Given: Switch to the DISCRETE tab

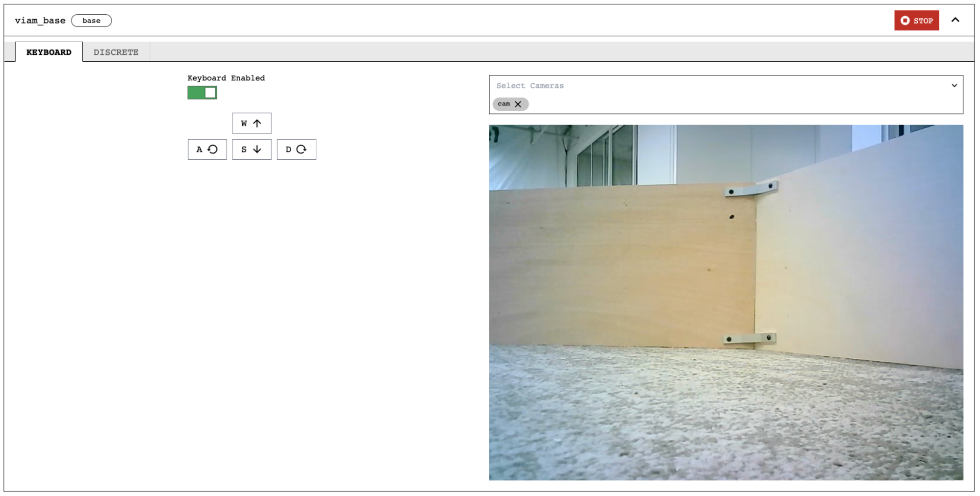Looking at the screenshot, I should point(116,51).
